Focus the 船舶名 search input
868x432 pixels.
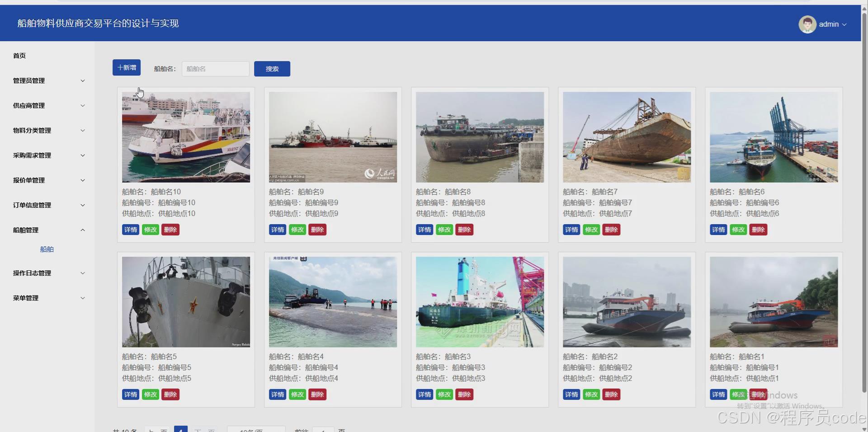click(215, 69)
